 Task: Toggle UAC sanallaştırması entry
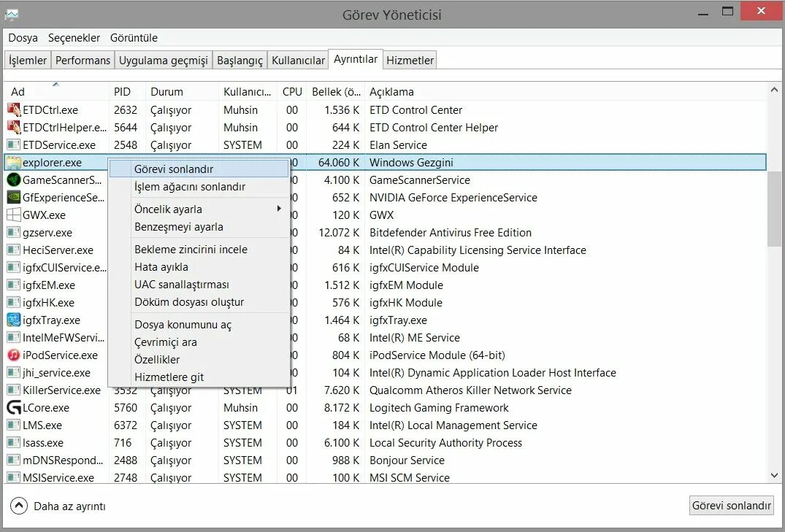click(x=199, y=285)
